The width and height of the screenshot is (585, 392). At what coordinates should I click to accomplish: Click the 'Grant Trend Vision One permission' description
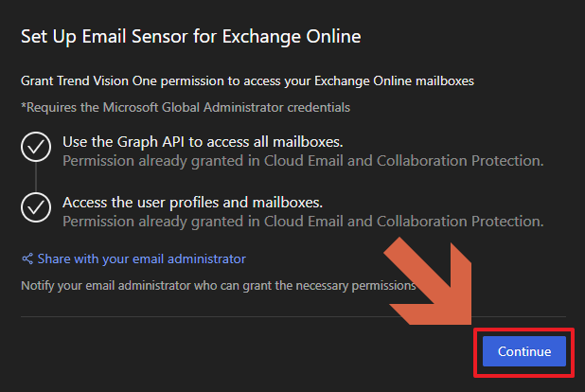pos(247,81)
